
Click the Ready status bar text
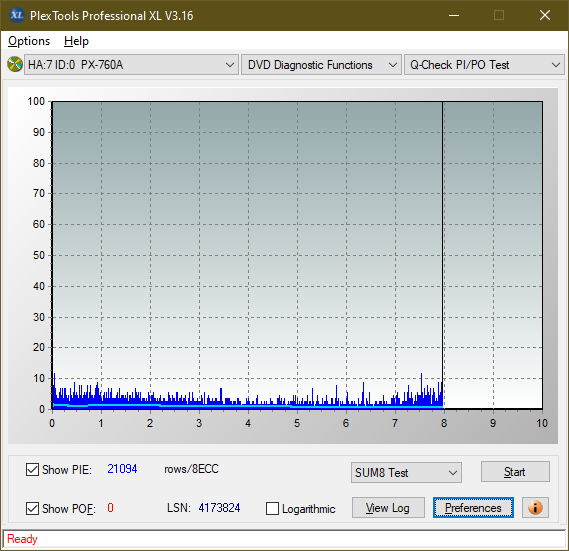click(x=22, y=539)
